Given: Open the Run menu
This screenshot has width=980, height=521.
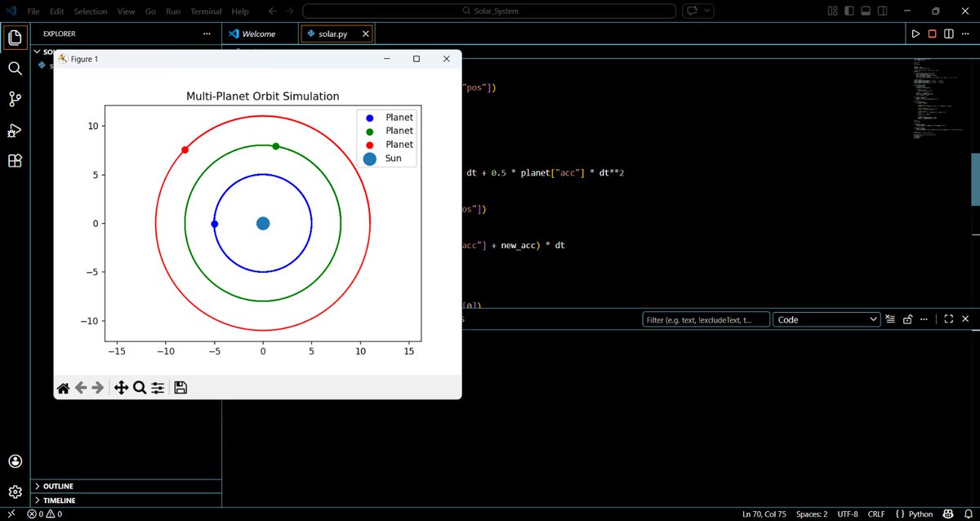Looking at the screenshot, I should [x=173, y=11].
